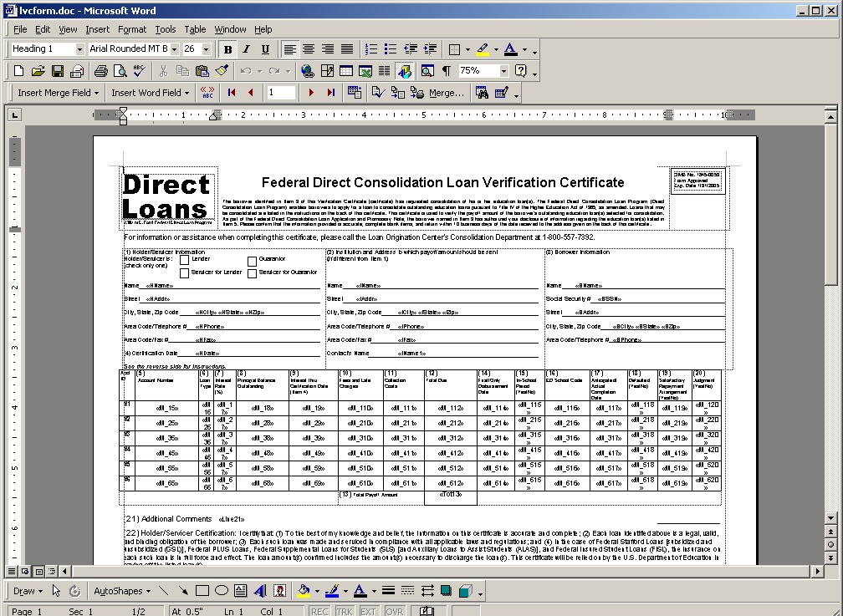This screenshot has height=616, width=843.
Task: Toggle underline formatting
Action: click(265, 49)
